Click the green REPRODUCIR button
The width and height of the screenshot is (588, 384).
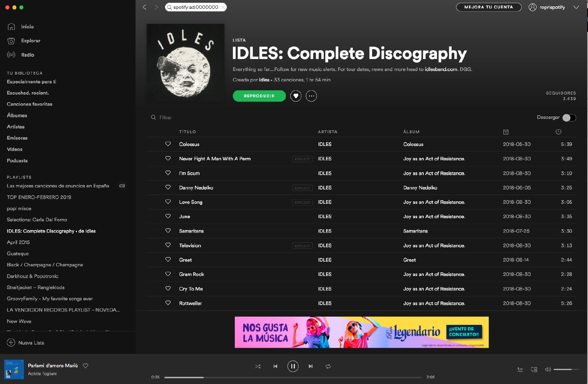pos(259,96)
